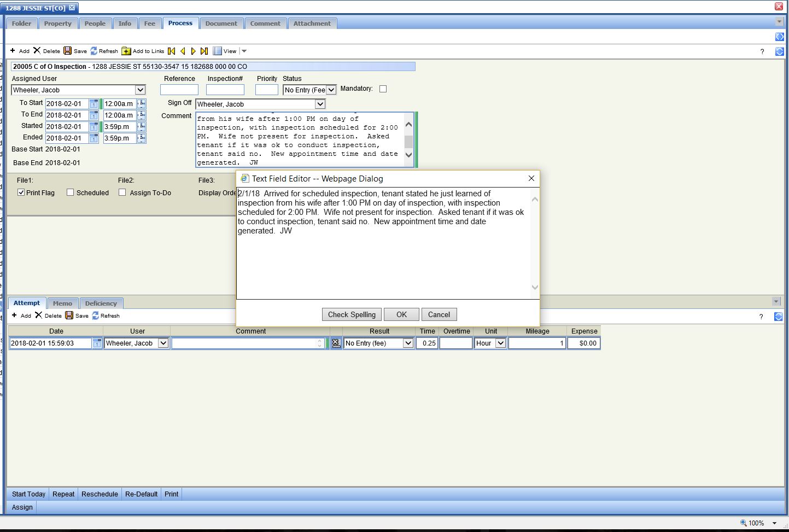Screen dimensions: 789x532
Task: Open calendar icon beside the attempt date
Action: click(x=97, y=343)
